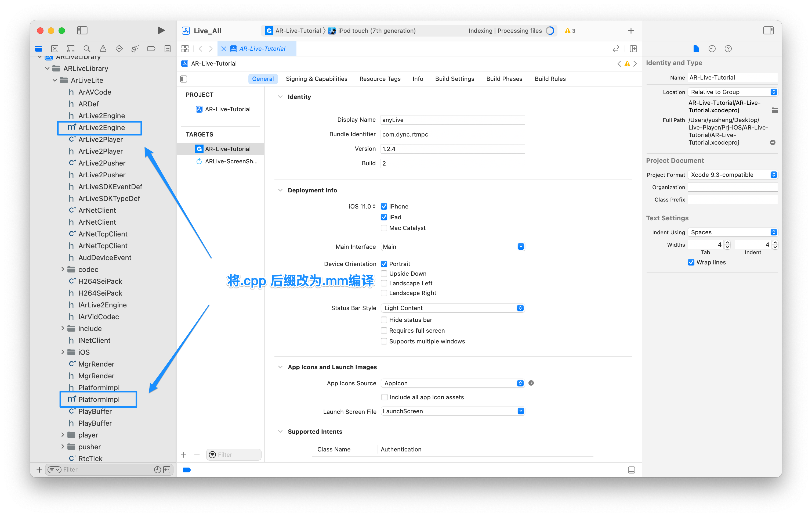Switch to Build Rules tab
The width and height of the screenshot is (812, 517).
point(550,79)
